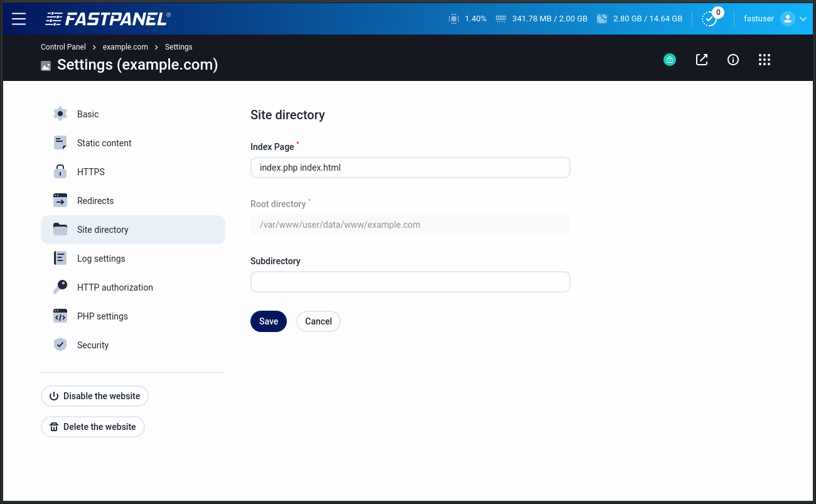This screenshot has height=504, width=816.
Task: Click the Redirects arrow window icon
Action: 60,200
